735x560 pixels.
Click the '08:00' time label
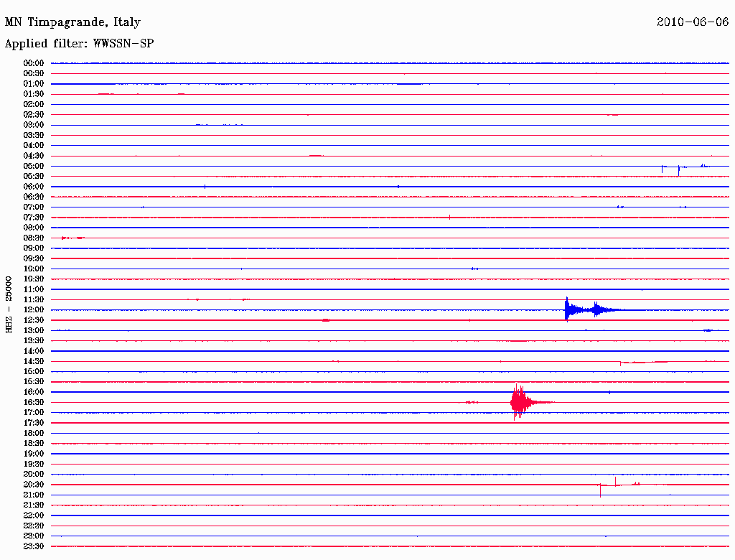click(34, 228)
